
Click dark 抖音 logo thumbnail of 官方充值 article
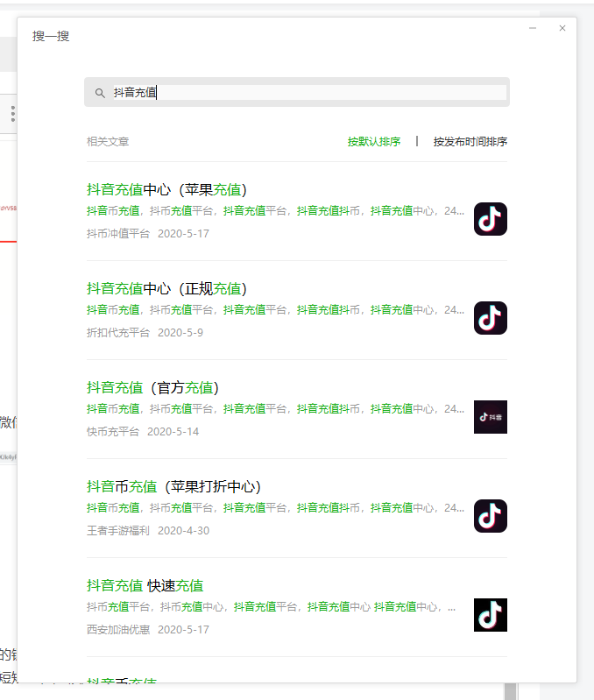[491, 417]
